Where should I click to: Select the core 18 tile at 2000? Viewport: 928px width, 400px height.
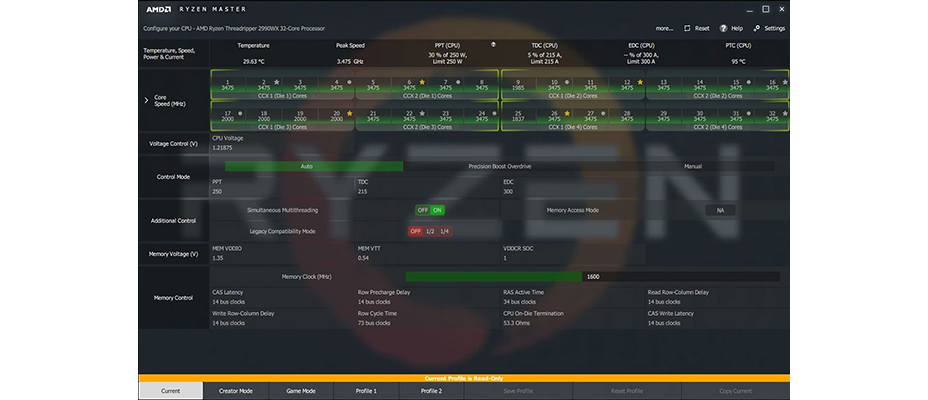[264, 115]
